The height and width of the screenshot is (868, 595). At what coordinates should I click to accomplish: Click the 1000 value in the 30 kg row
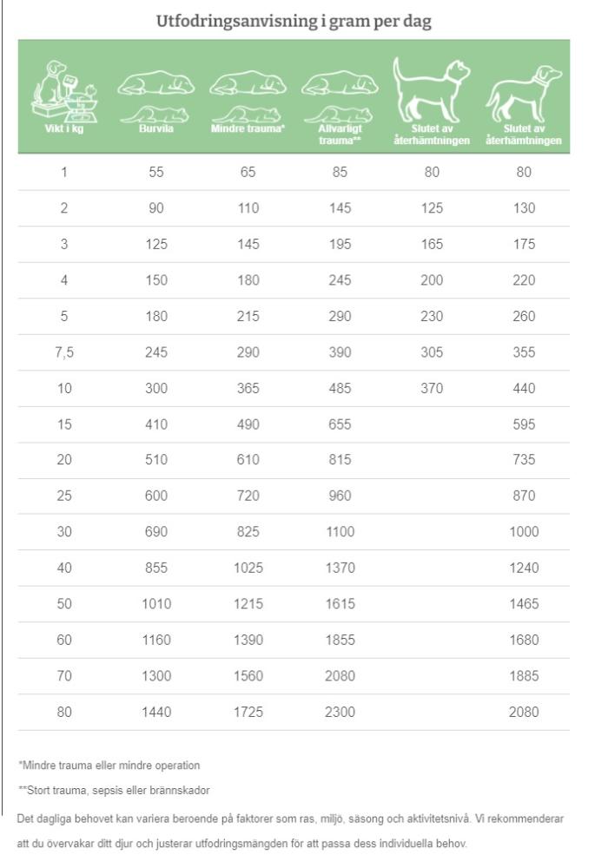pos(523,532)
